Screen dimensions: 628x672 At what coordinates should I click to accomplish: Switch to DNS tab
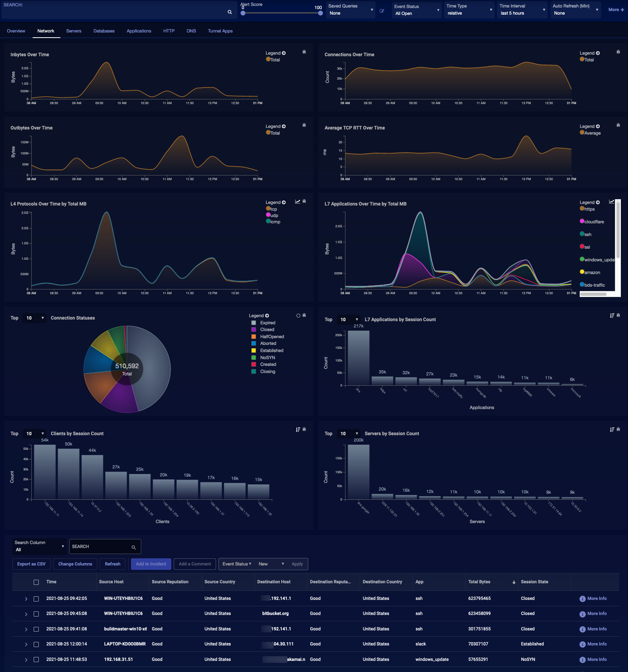191,31
